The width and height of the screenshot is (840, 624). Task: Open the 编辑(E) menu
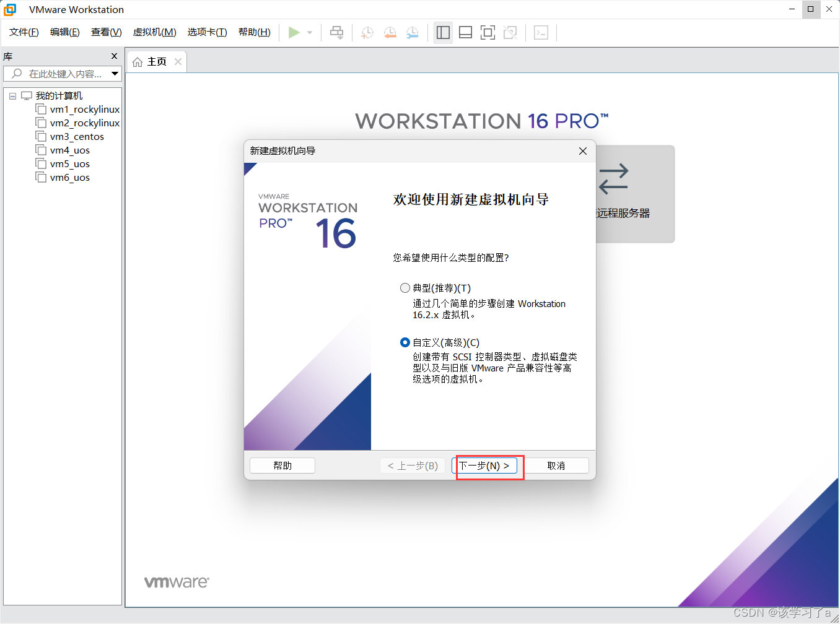click(65, 32)
